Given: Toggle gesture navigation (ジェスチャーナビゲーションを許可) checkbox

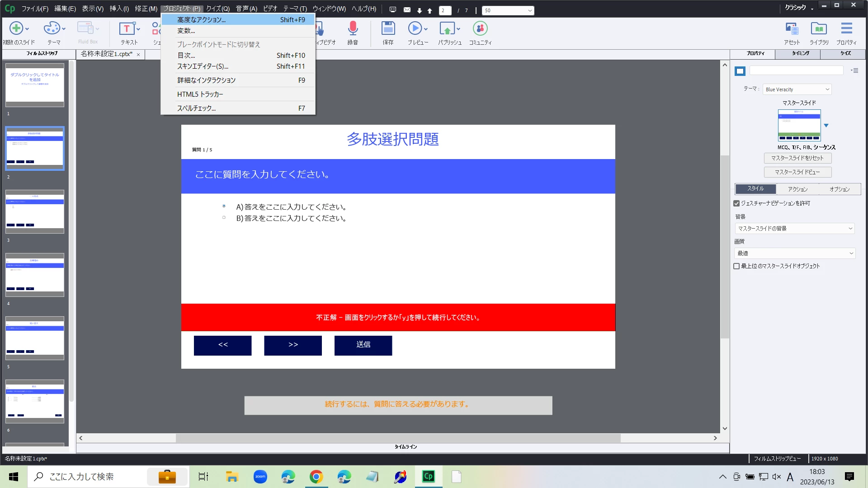Looking at the screenshot, I should (736, 203).
